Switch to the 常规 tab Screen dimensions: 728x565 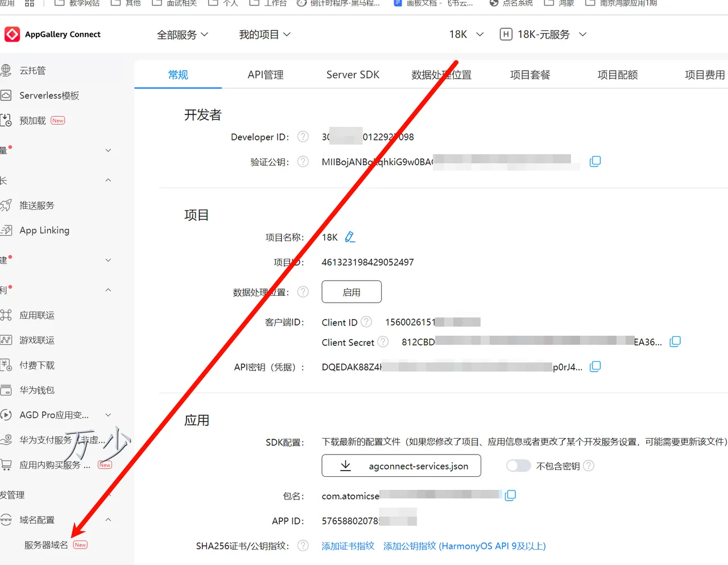178,75
